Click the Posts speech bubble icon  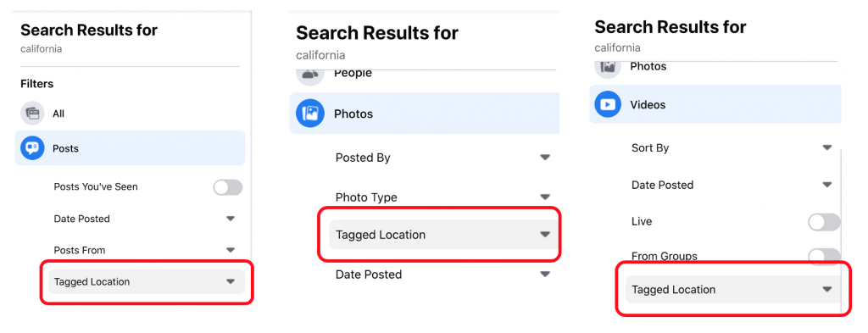click(x=33, y=148)
